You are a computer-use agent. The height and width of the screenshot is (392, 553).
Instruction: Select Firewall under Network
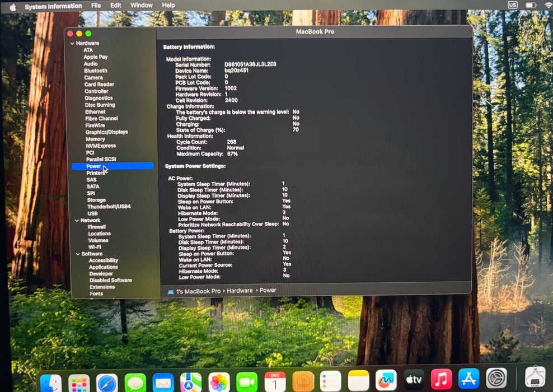(x=97, y=227)
